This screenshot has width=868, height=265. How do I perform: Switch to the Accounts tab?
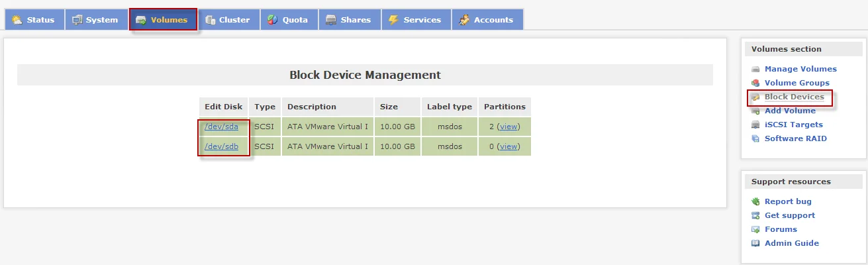487,20
